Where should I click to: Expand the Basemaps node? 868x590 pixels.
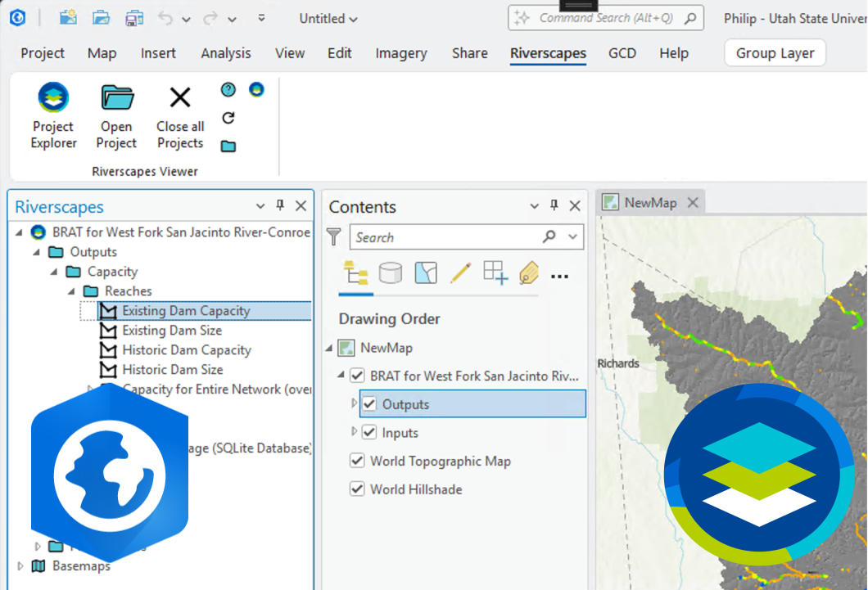[20, 565]
